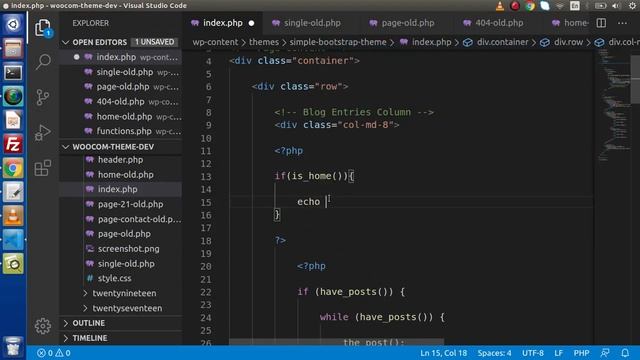Click simple-bootstrap-theme in breadcrumb path

(x=338, y=42)
